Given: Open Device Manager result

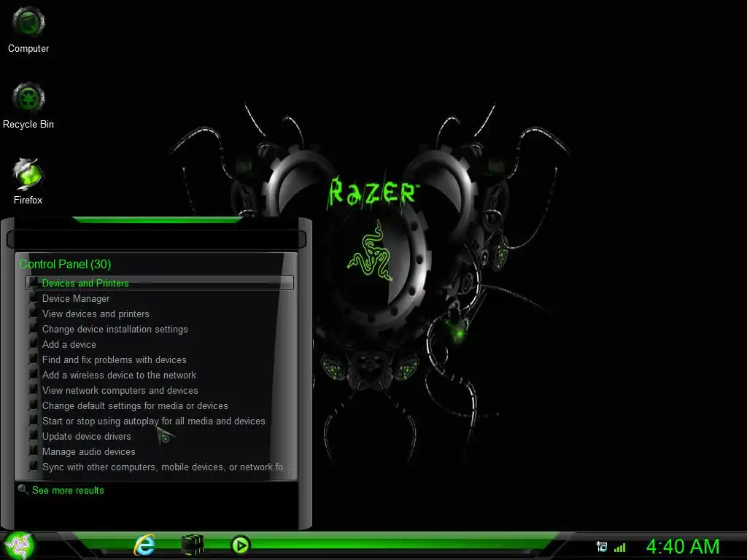Looking at the screenshot, I should [x=160, y=298].
